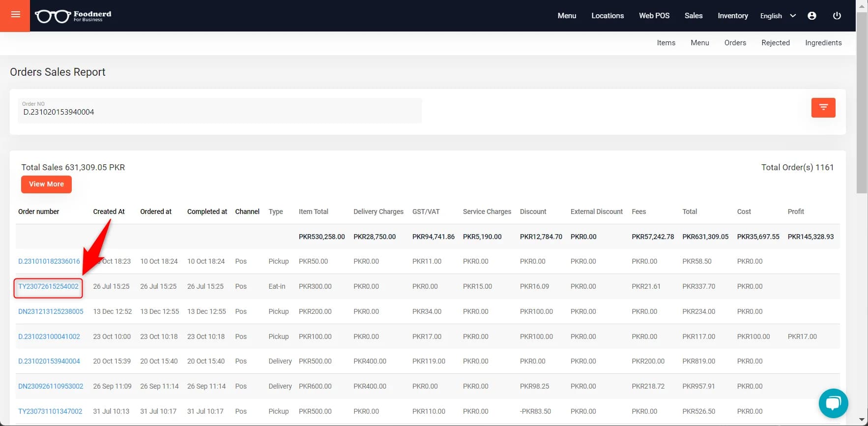This screenshot has height=426, width=868.
Task: Go to Locations in top navigation
Action: pos(608,16)
